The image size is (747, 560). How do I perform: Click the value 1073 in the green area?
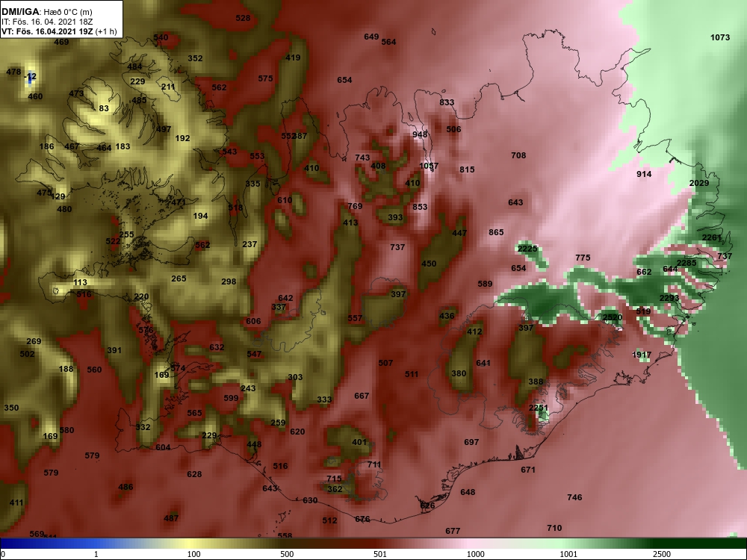pos(720,37)
